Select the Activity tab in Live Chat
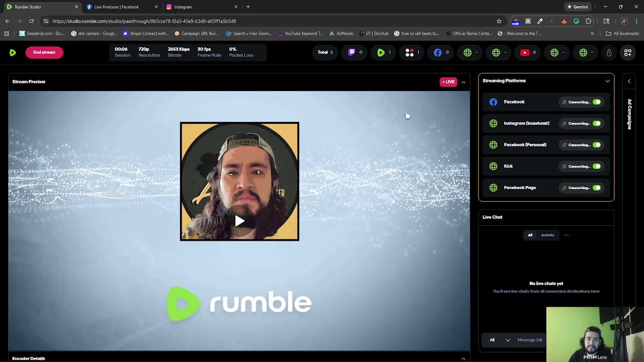The image size is (644, 362). click(x=547, y=235)
